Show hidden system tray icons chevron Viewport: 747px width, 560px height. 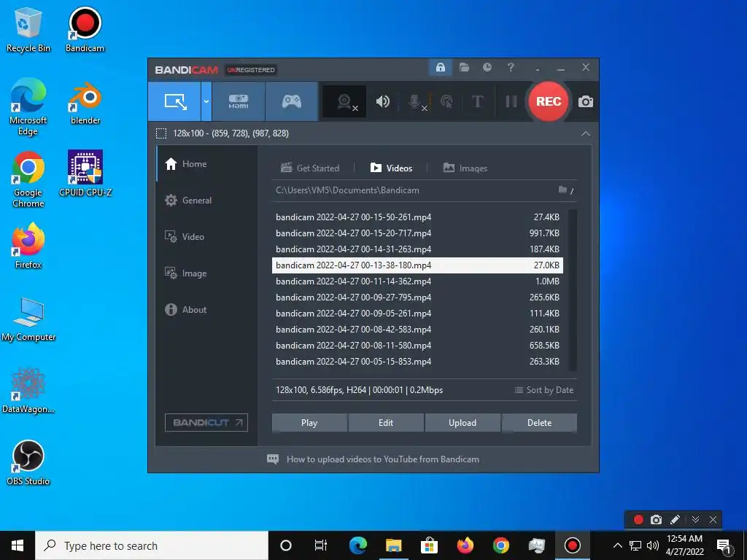click(x=617, y=545)
